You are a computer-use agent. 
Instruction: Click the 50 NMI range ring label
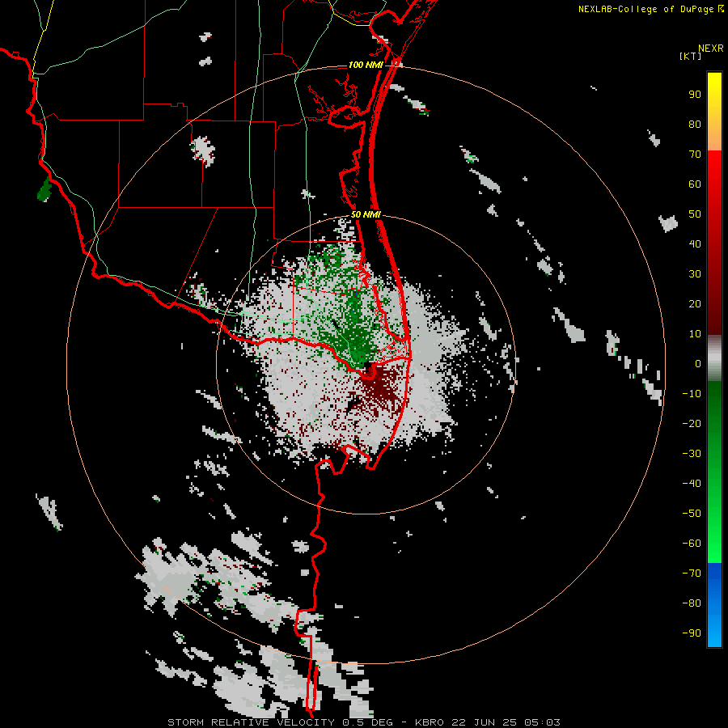[x=366, y=214]
